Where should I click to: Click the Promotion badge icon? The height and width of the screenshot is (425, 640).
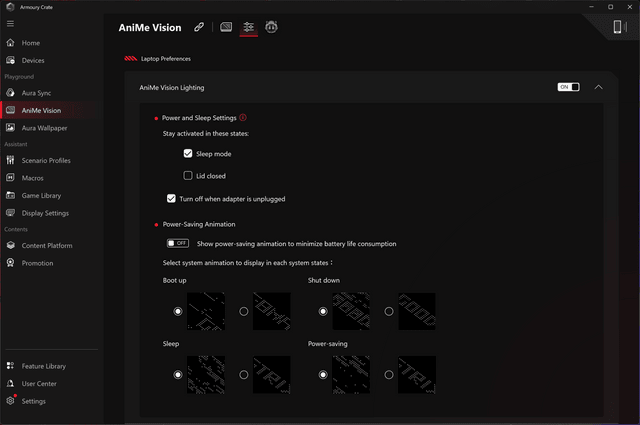tap(11, 263)
